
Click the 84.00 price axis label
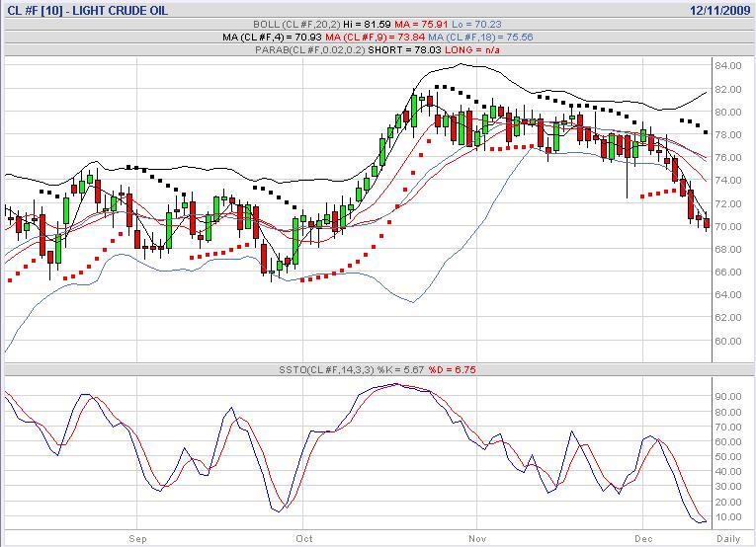click(x=728, y=66)
